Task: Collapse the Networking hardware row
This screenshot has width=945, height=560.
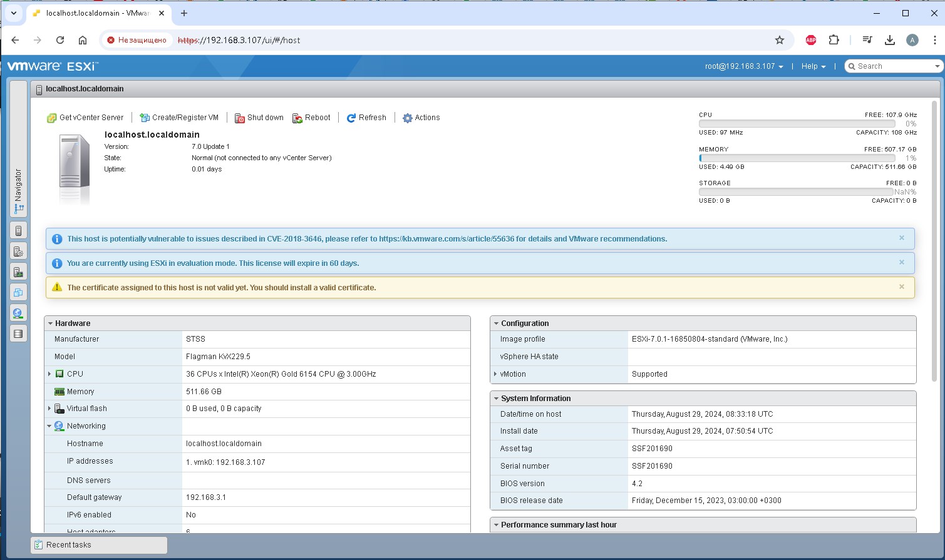Action: click(x=49, y=426)
